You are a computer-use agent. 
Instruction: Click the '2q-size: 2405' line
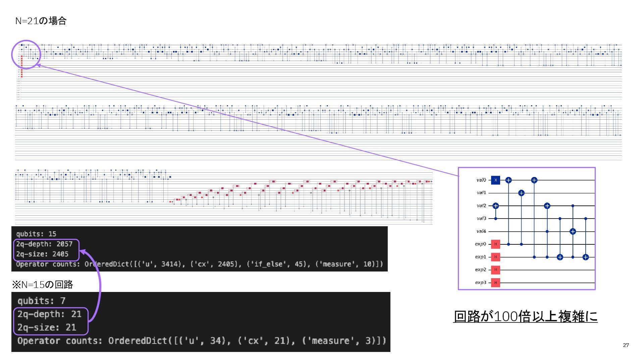42,254
